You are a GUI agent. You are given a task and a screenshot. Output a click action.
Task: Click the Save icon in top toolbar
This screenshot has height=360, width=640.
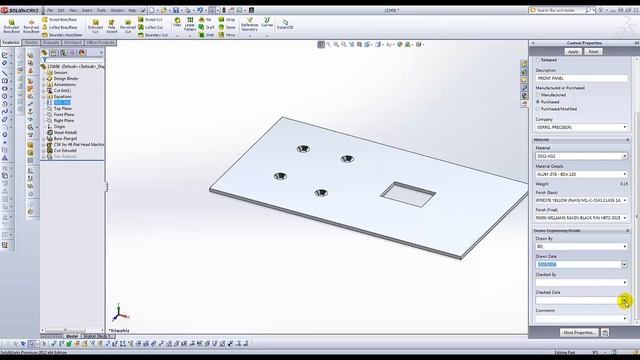click(x=176, y=10)
